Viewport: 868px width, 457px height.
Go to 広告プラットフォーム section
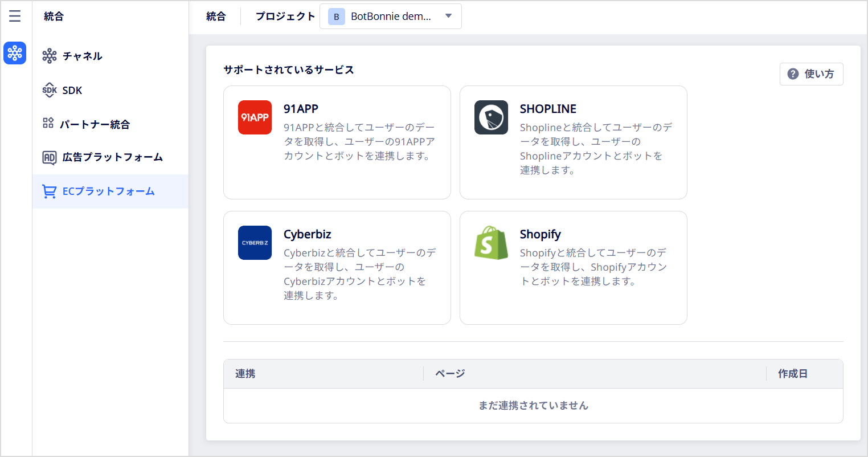click(110, 157)
